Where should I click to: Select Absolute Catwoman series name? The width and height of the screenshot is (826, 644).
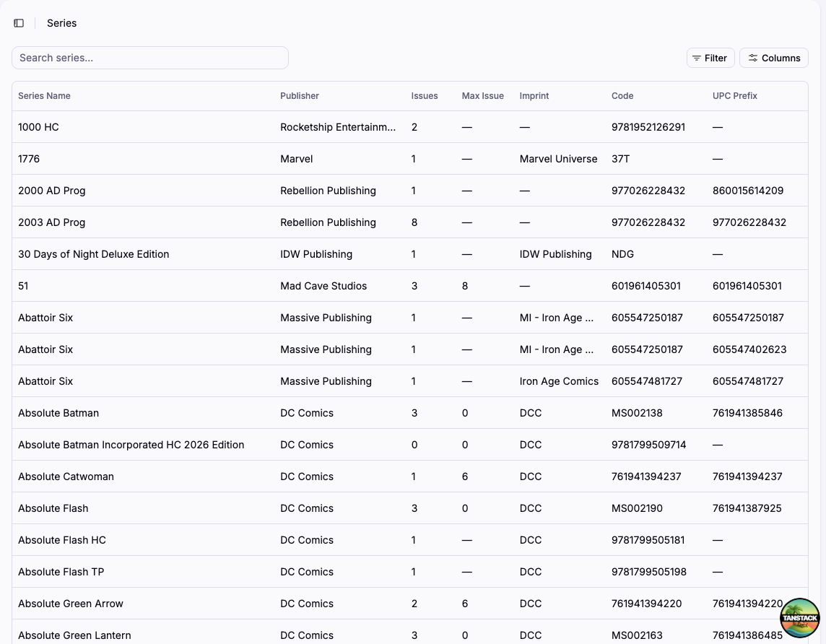point(66,477)
